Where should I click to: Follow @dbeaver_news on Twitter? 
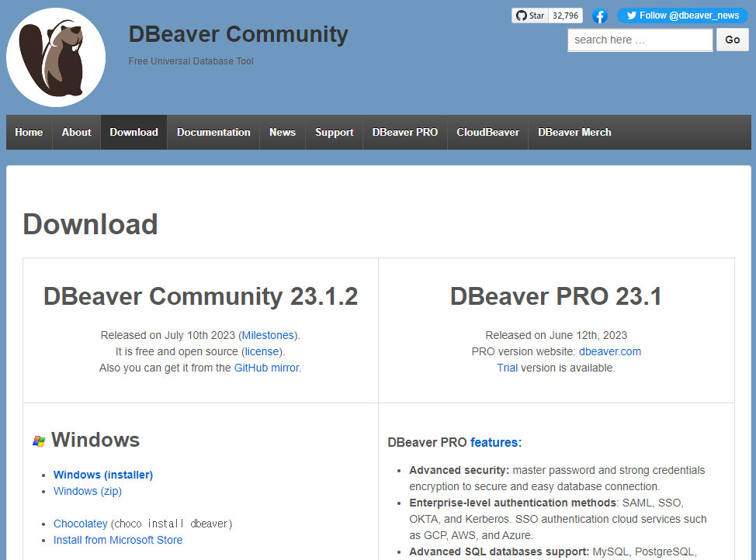(682, 16)
